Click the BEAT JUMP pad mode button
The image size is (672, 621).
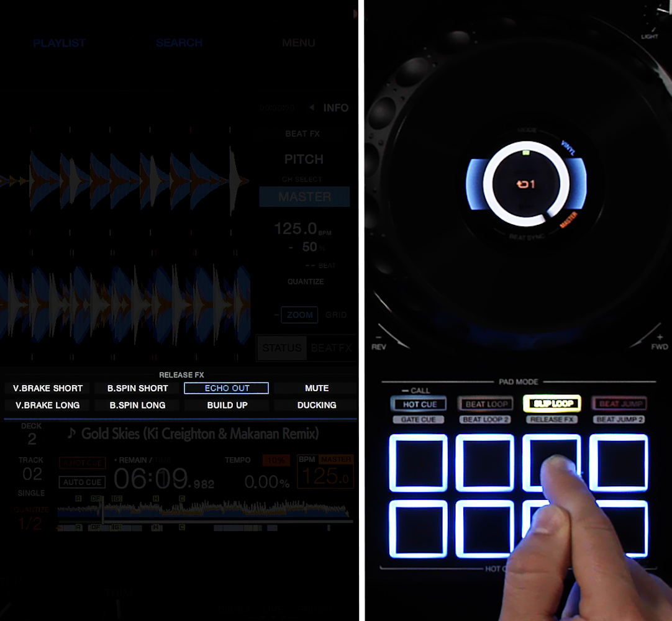coord(619,404)
